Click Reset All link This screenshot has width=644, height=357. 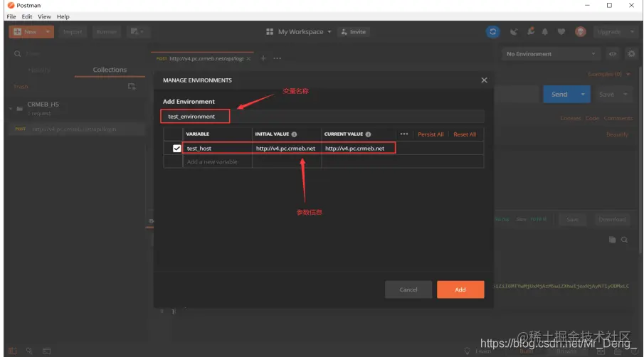pos(465,134)
